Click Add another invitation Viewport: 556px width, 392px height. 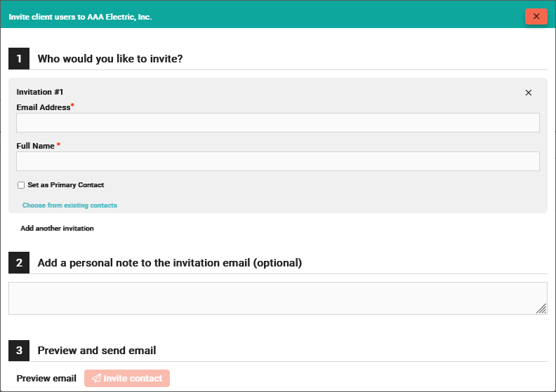click(57, 229)
